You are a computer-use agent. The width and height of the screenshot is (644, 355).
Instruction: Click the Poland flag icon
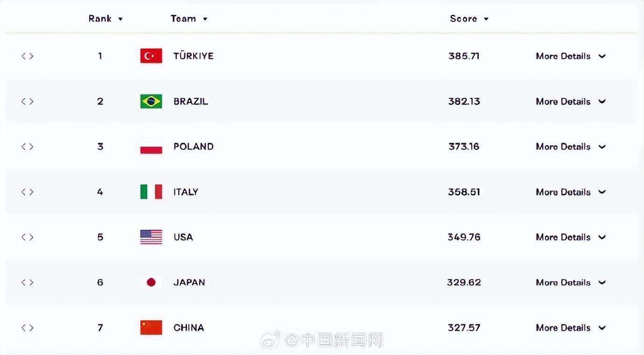tap(151, 147)
